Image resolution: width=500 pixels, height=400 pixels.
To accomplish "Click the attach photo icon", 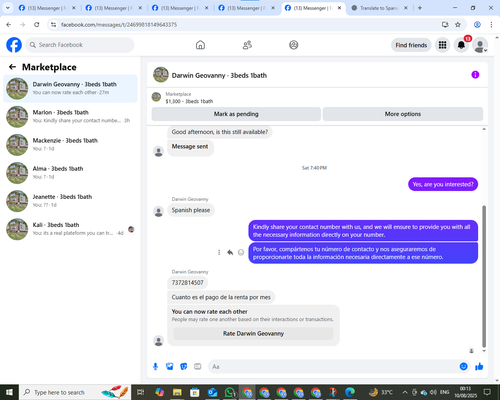I will (x=170, y=367).
